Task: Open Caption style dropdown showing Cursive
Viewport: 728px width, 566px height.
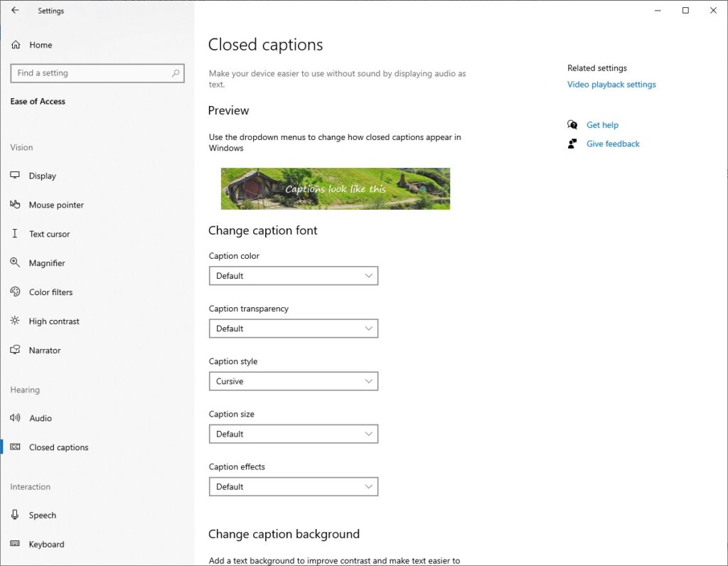Action: pyautogui.click(x=293, y=381)
